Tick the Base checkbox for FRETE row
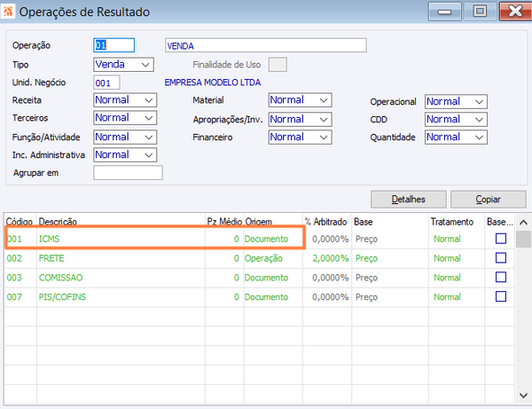Image resolution: width=532 pixels, height=409 pixels. point(501,258)
